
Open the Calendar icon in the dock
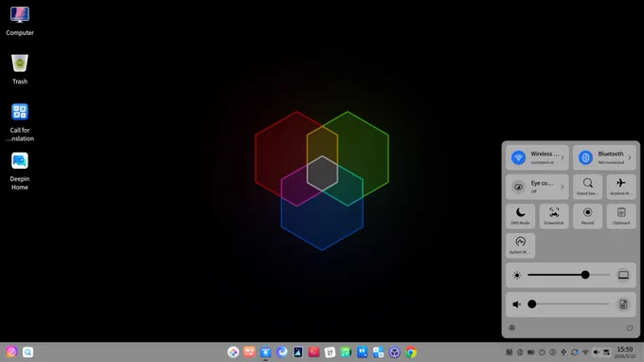pos(330,353)
